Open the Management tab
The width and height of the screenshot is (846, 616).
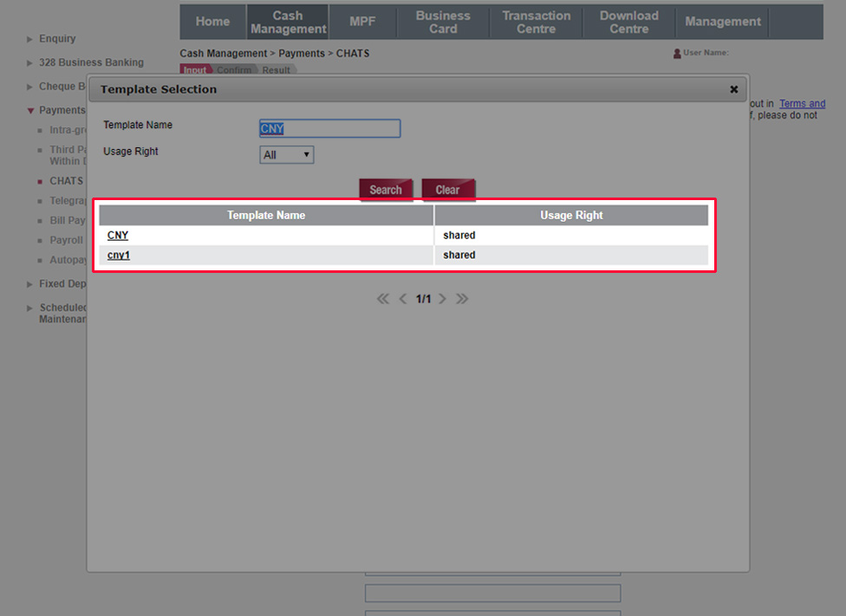tap(722, 22)
